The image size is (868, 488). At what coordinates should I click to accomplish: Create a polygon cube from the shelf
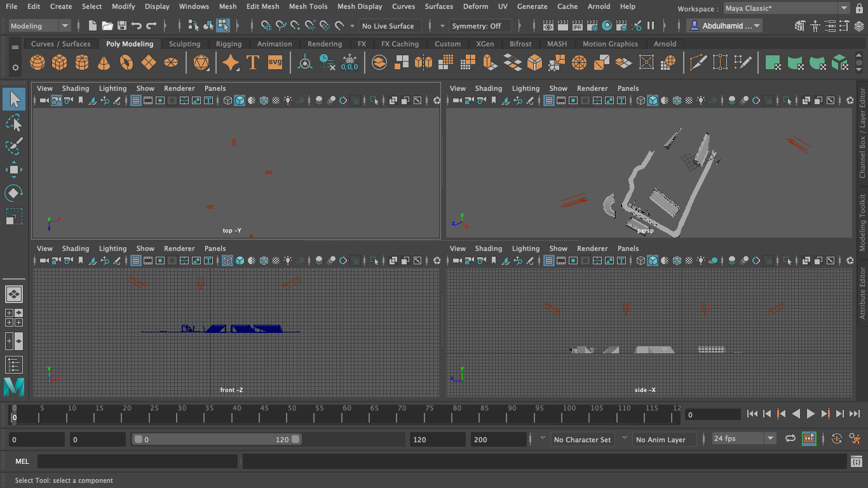point(58,62)
